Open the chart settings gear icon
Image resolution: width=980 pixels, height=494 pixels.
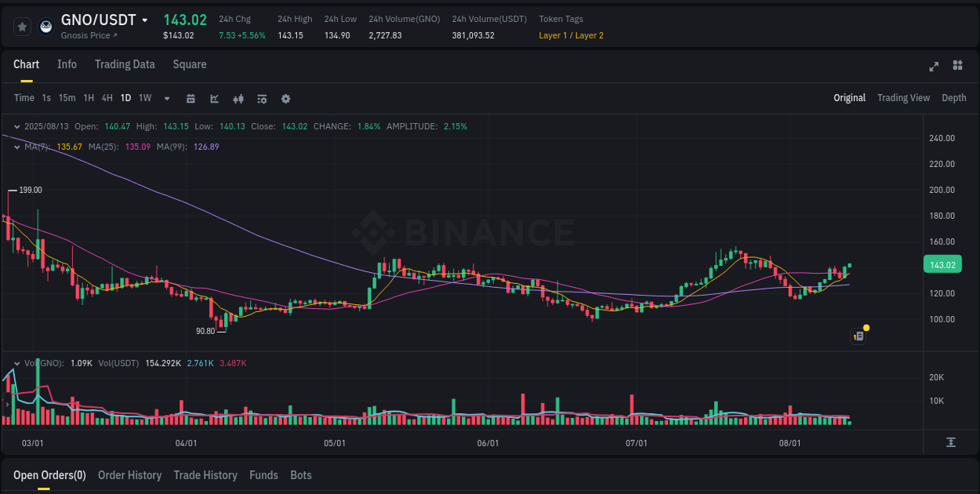(x=285, y=99)
